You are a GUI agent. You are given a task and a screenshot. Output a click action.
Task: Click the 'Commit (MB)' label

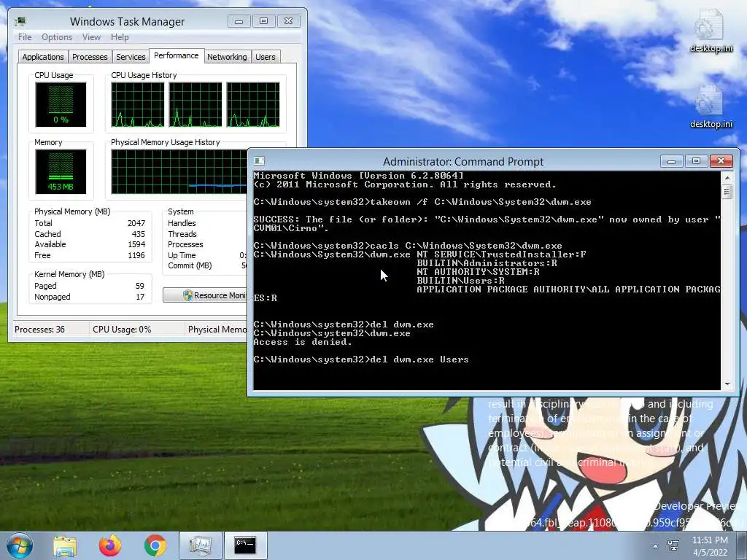190,265
